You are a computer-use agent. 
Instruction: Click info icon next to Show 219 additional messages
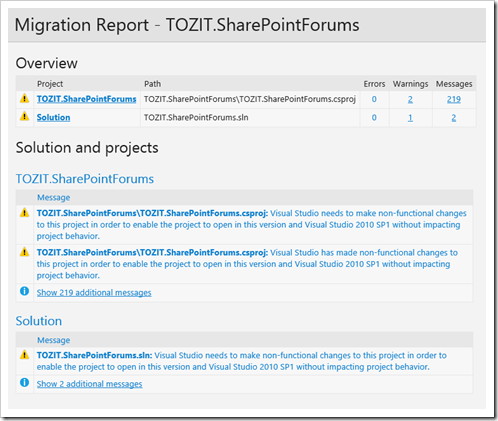[24, 291]
